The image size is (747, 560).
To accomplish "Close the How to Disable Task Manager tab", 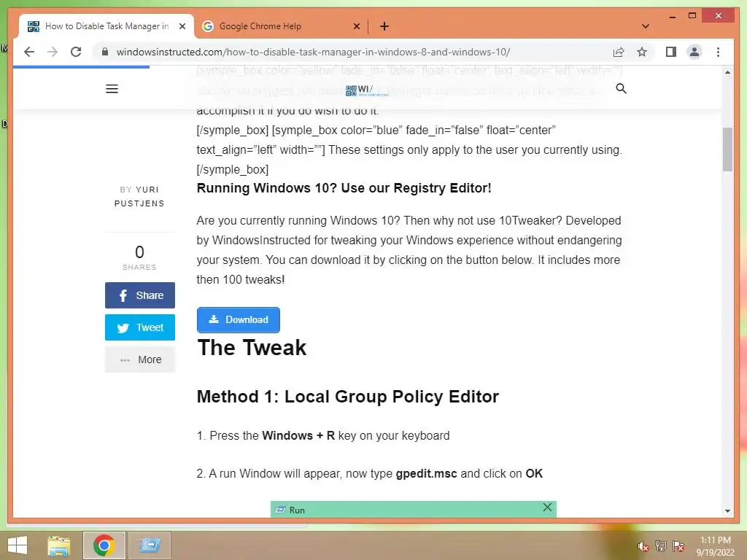I will click(182, 26).
